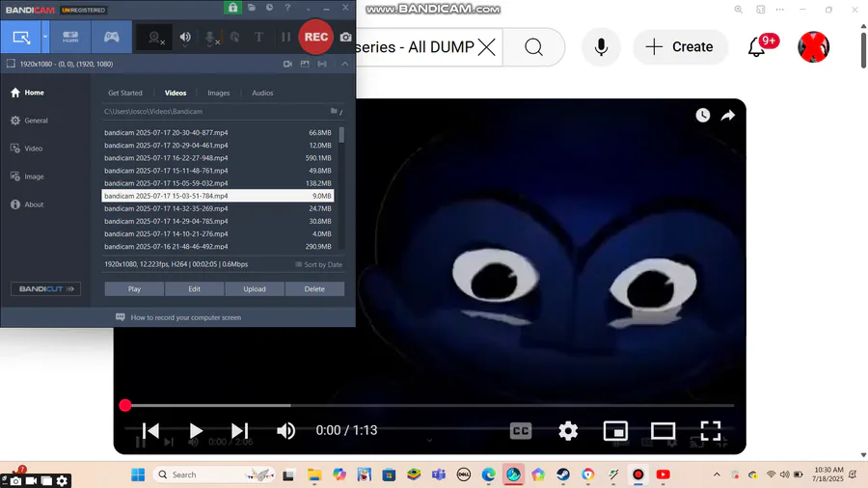Open Home in the Bandicam sidebar
Viewport: 868px width, 488px height.
click(27, 93)
